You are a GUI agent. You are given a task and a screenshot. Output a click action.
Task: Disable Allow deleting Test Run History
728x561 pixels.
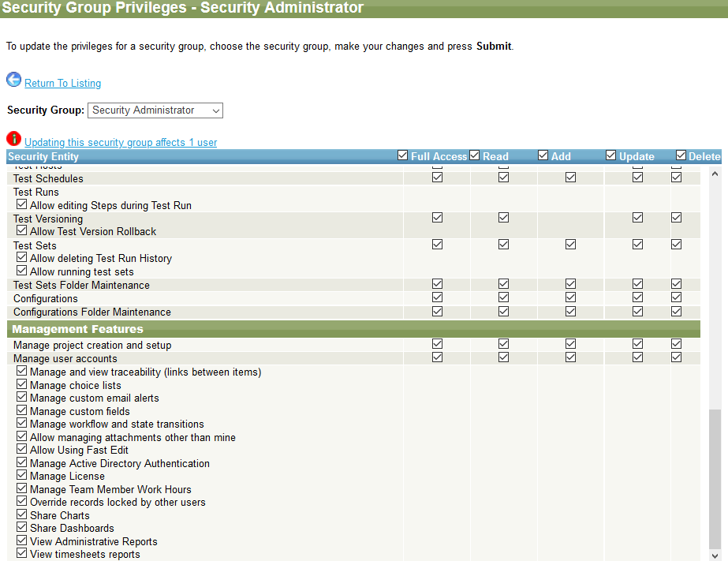22,258
